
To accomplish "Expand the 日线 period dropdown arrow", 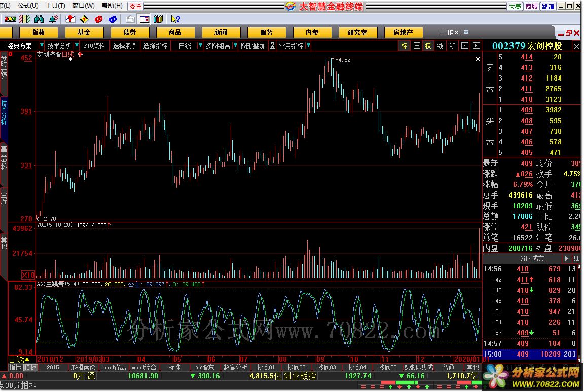I will pyautogui.click(x=200, y=45).
